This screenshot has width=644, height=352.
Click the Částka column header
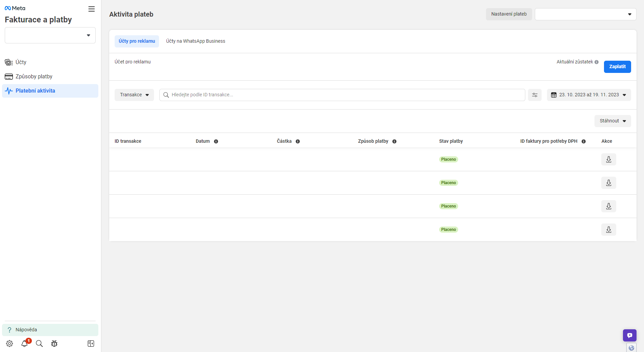pos(284,141)
